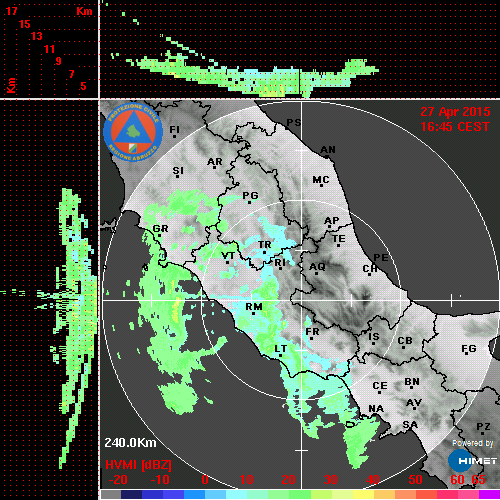Click the Powered by text

(473, 443)
